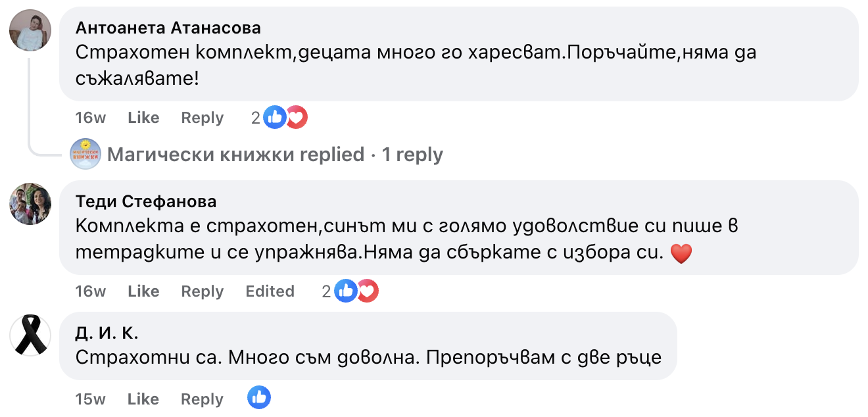Like Антоанета Атанасова's comment
The width and height of the screenshot is (868, 417).
click(143, 118)
